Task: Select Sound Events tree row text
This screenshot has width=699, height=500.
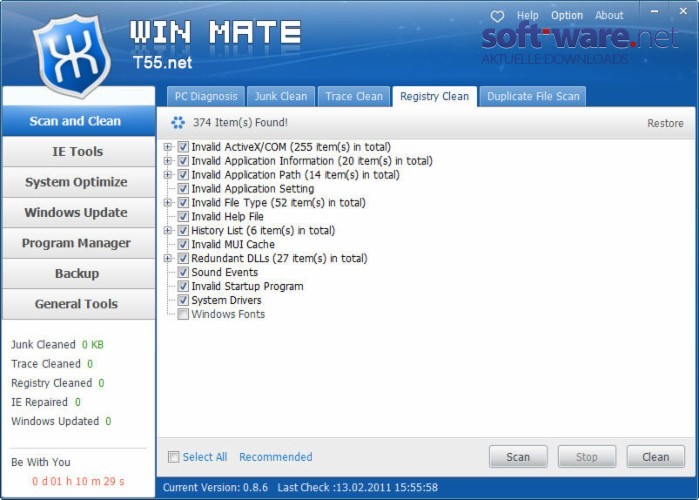Action: pyautogui.click(x=225, y=272)
